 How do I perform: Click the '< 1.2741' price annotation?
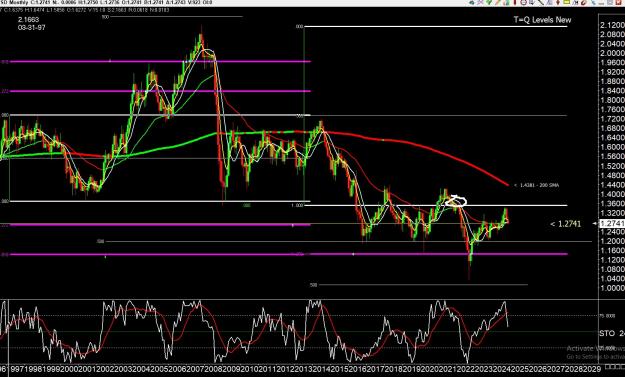[x=565, y=224]
